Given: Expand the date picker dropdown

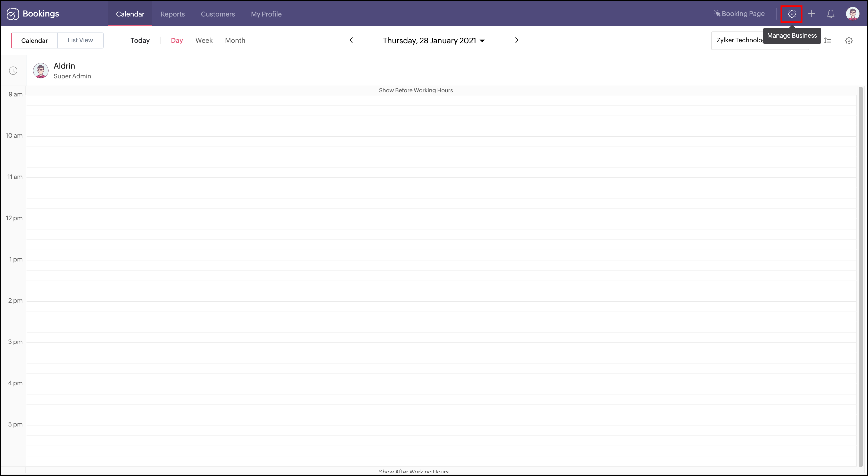Looking at the screenshot, I should tap(482, 40).
